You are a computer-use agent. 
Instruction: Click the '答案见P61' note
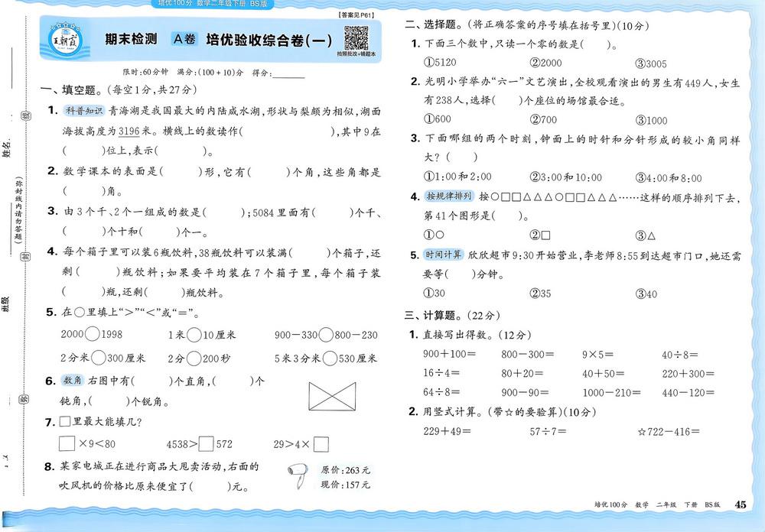(356, 15)
